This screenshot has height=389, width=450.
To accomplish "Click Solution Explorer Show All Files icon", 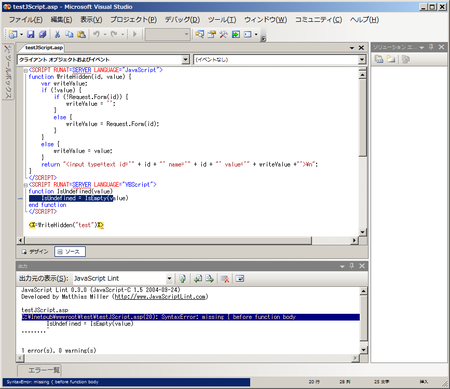I will click(391, 59).
